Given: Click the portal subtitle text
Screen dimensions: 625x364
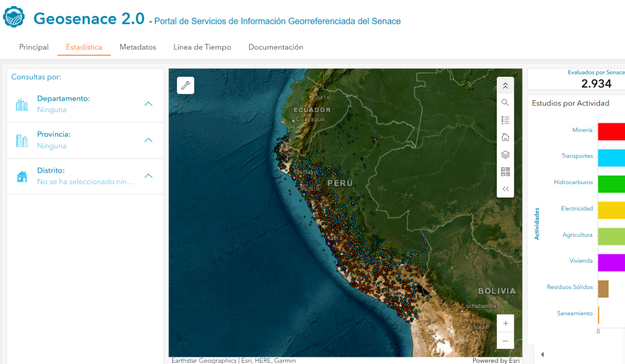Looking at the screenshot, I should pyautogui.click(x=278, y=21).
